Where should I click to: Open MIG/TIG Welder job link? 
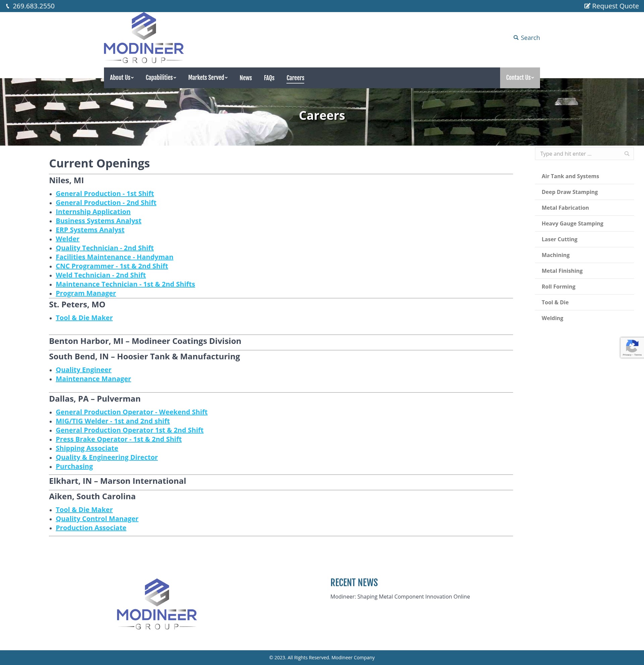point(113,421)
